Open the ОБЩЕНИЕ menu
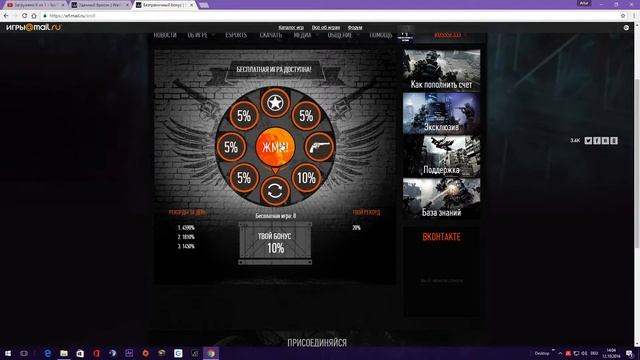This screenshot has width=640, height=360. (340, 36)
